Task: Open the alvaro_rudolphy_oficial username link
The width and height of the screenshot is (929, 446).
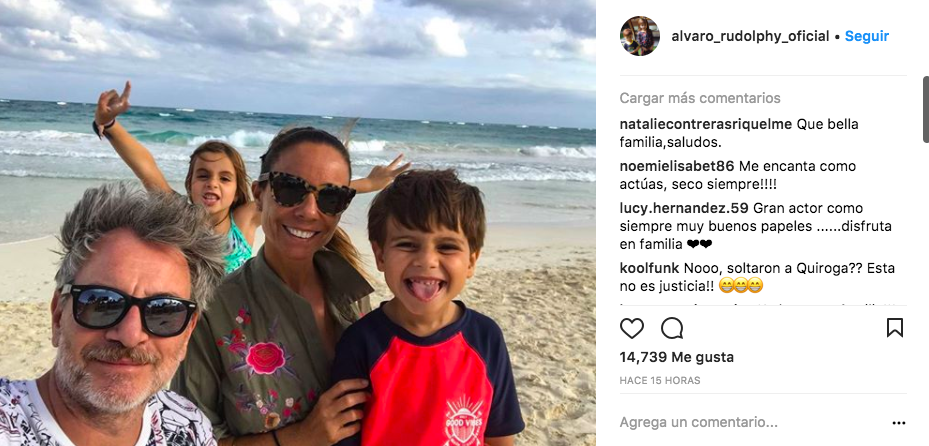Action: click(x=750, y=37)
